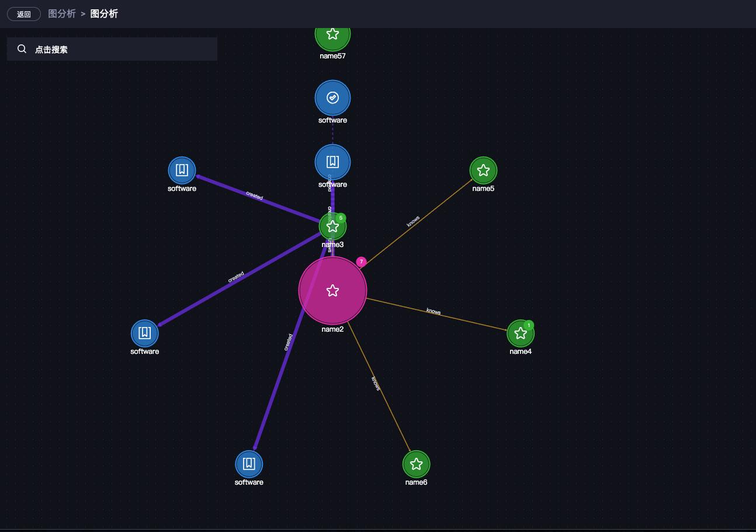Click the name4 person node
Image resolution: width=756 pixels, height=532 pixels.
tap(521, 333)
